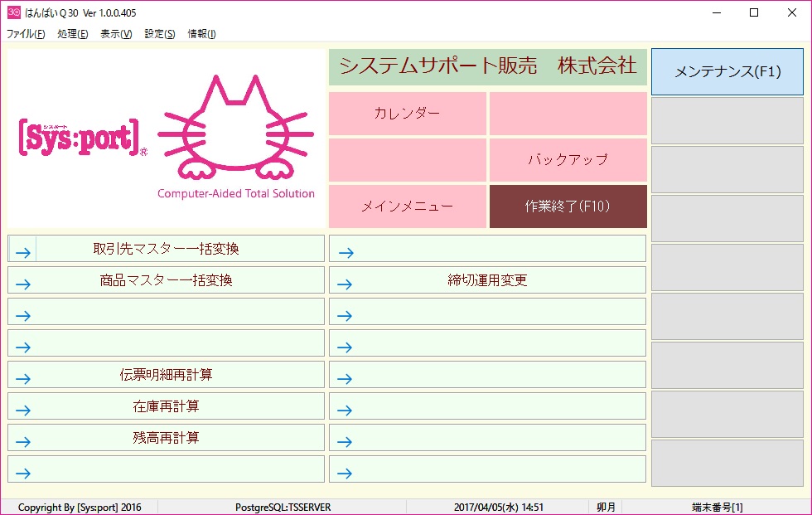Open the カレンダー button

tap(408, 114)
